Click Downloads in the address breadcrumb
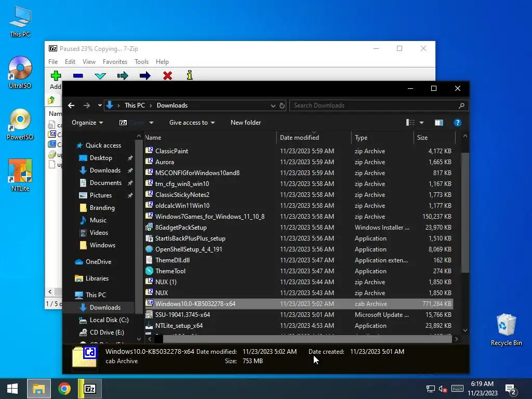Image resolution: width=532 pixels, height=399 pixels. click(172, 105)
